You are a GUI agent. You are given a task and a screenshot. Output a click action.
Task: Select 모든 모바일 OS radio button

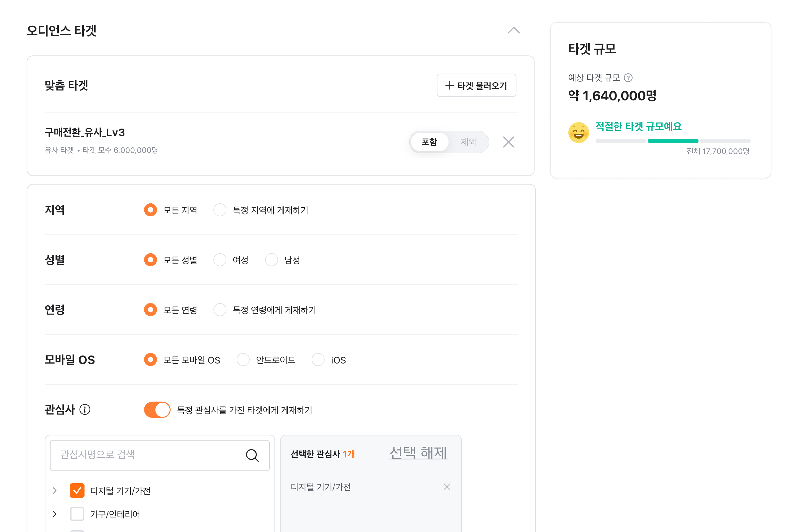click(x=150, y=359)
